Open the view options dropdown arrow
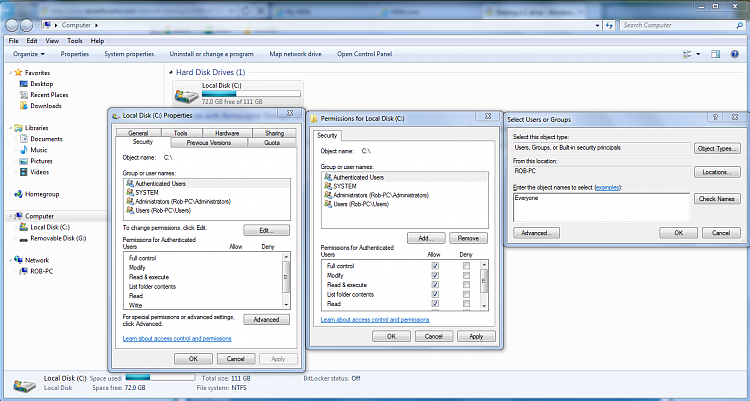This screenshot has height=401, width=750. (x=698, y=54)
